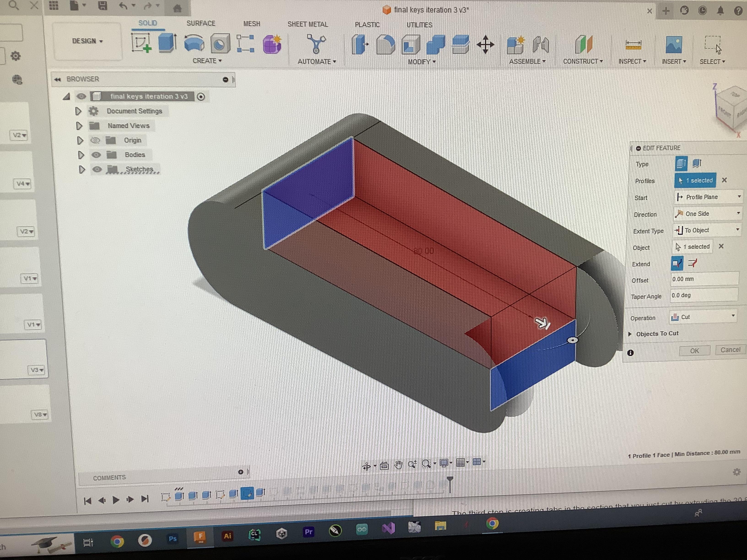Viewport: 747px width, 560px height.
Task: Click the Pan hand icon
Action: point(398,465)
